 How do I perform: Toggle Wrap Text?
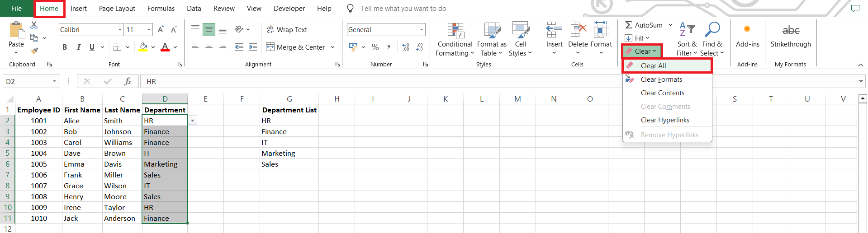tap(287, 30)
